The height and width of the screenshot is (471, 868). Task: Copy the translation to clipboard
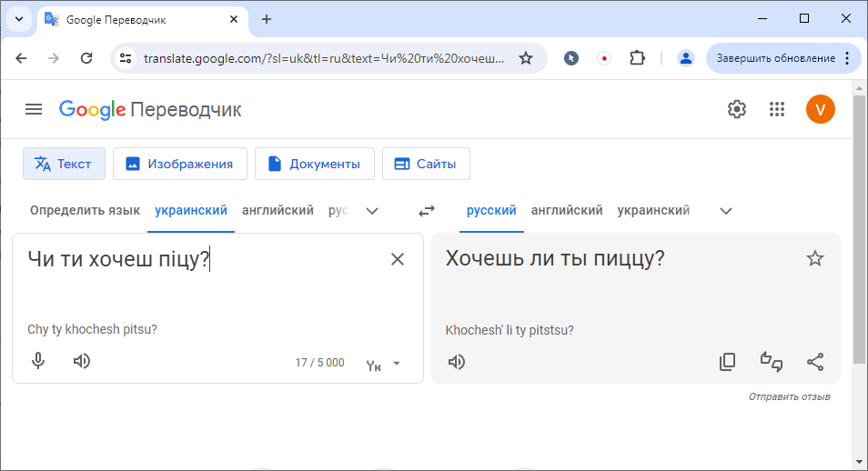(x=727, y=362)
